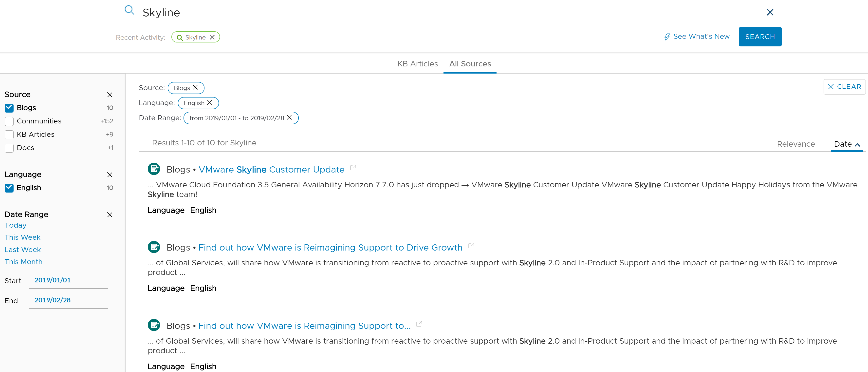868x372 pixels.
Task: Clear the search box with the X icon
Action: pyautogui.click(x=770, y=12)
